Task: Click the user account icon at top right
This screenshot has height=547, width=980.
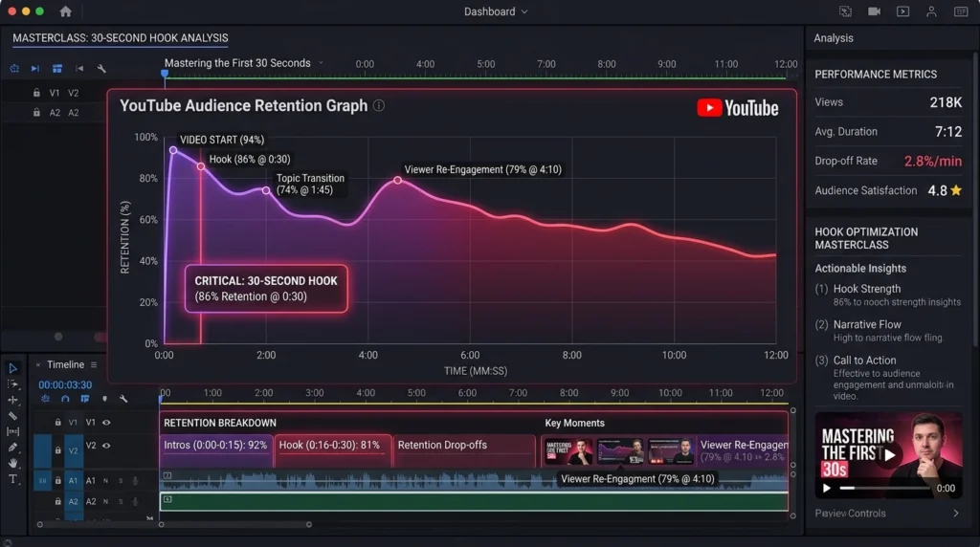Action: coord(931,11)
